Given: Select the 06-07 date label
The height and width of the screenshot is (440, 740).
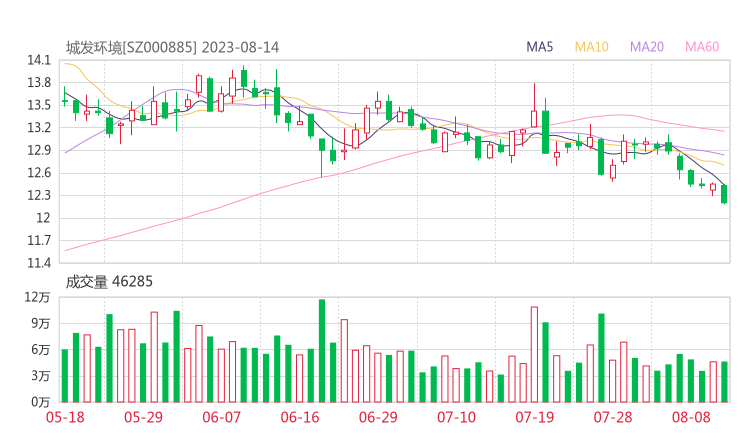Looking at the screenshot, I should point(222,417).
